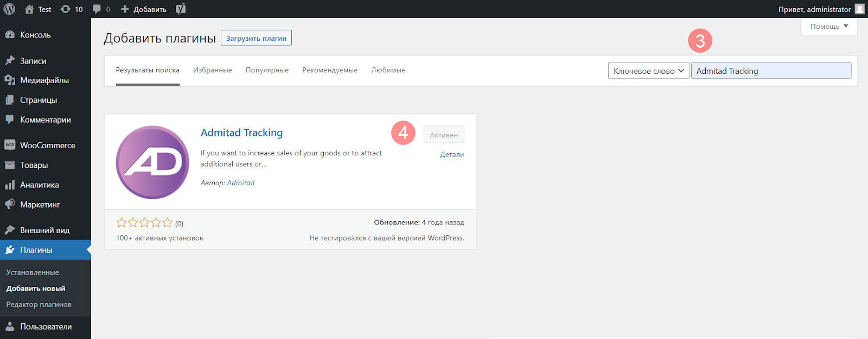This screenshot has width=868, height=339.
Task: Open the Детали link for Admitad Tracking
Action: [x=451, y=154]
